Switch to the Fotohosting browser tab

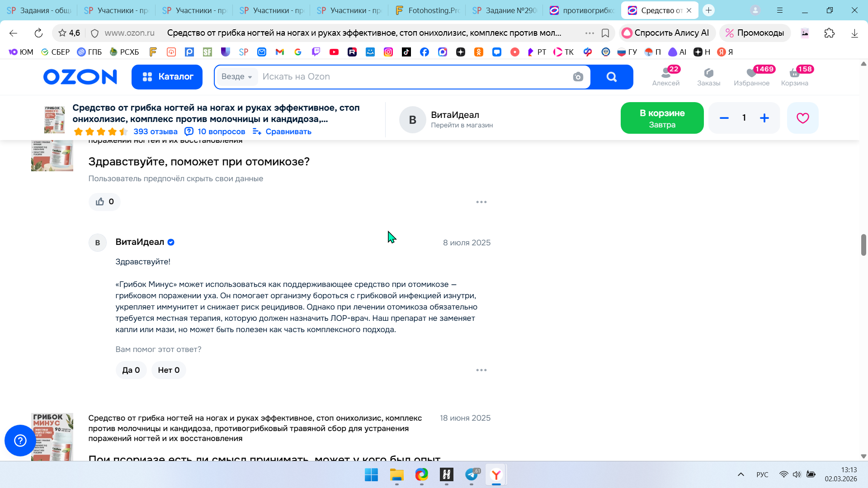[x=427, y=10]
